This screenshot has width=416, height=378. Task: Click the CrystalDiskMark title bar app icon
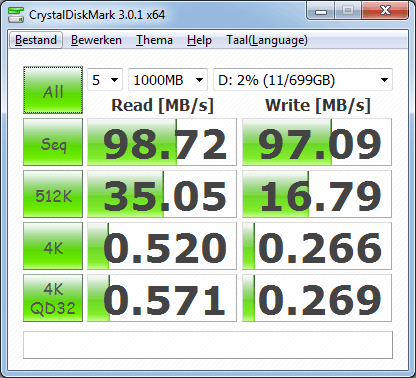coord(16,15)
